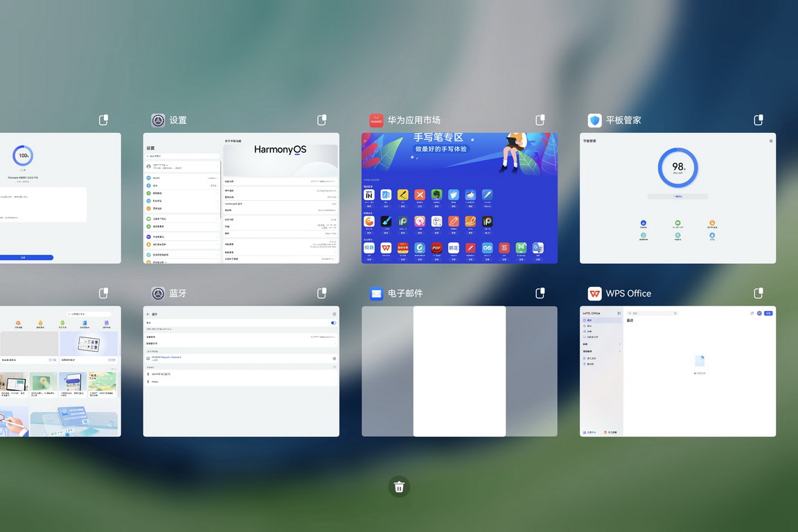Tap the 100 progress ring in the top-left card
This screenshot has width=798, height=532.
pos(23,155)
